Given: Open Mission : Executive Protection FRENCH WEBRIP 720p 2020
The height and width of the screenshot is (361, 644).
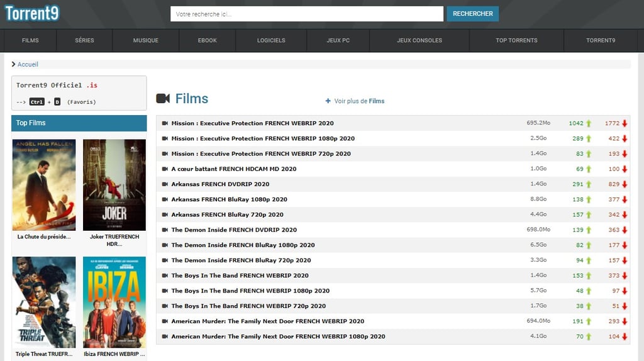Looking at the screenshot, I should tap(261, 153).
